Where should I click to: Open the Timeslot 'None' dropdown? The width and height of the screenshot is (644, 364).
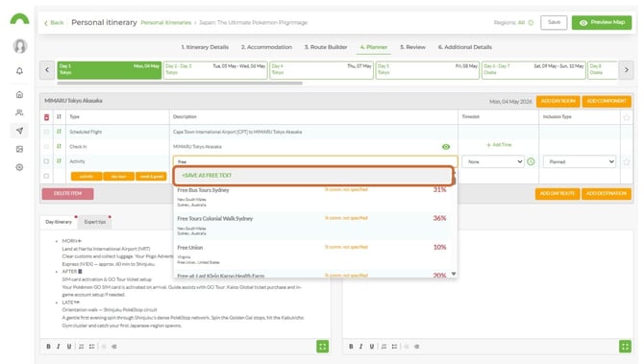(x=493, y=161)
